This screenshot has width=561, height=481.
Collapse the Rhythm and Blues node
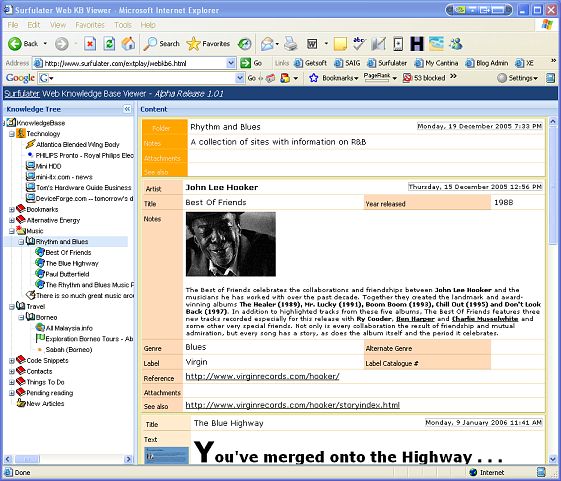point(21,242)
